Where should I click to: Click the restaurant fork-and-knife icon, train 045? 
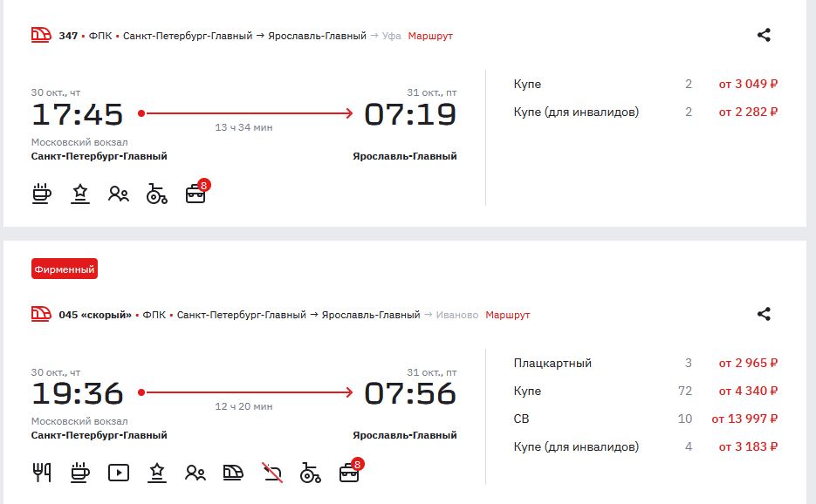tap(42, 473)
